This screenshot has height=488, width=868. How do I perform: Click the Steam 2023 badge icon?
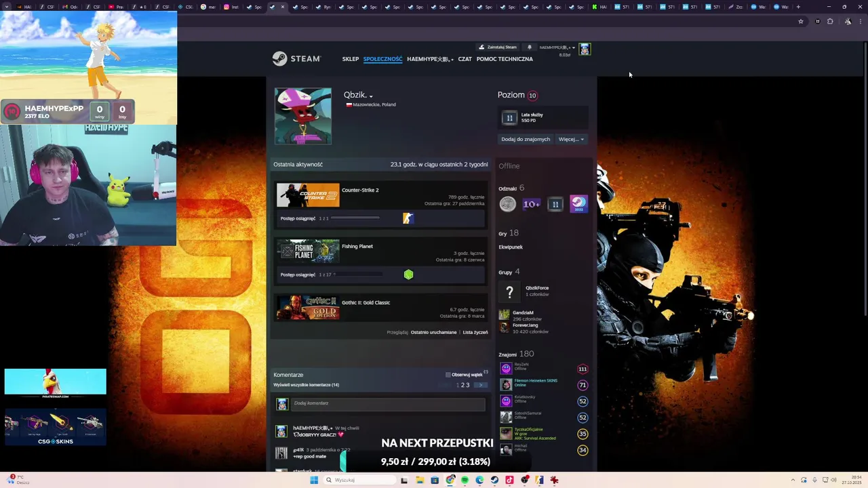pyautogui.click(x=578, y=204)
